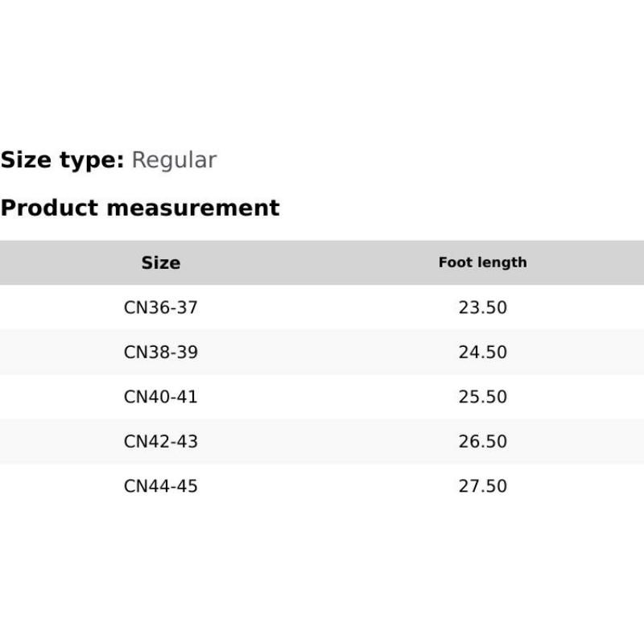Click the "Size" column header

[x=161, y=262]
